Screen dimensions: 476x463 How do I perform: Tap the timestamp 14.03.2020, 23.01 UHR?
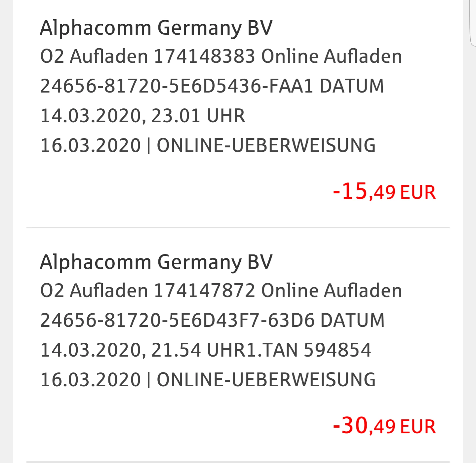point(143,116)
